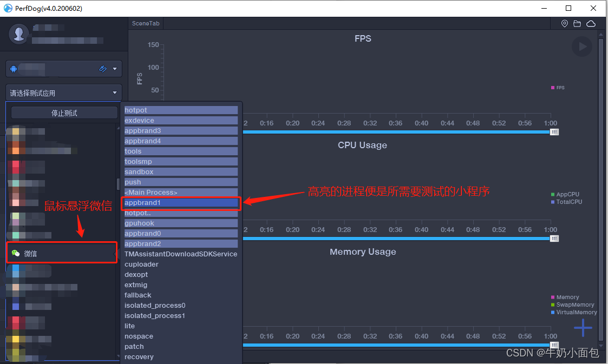Click the blue plus icon near Memory chart
Image resolution: width=608 pixels, height=364 pixels.
click(583, 327)
